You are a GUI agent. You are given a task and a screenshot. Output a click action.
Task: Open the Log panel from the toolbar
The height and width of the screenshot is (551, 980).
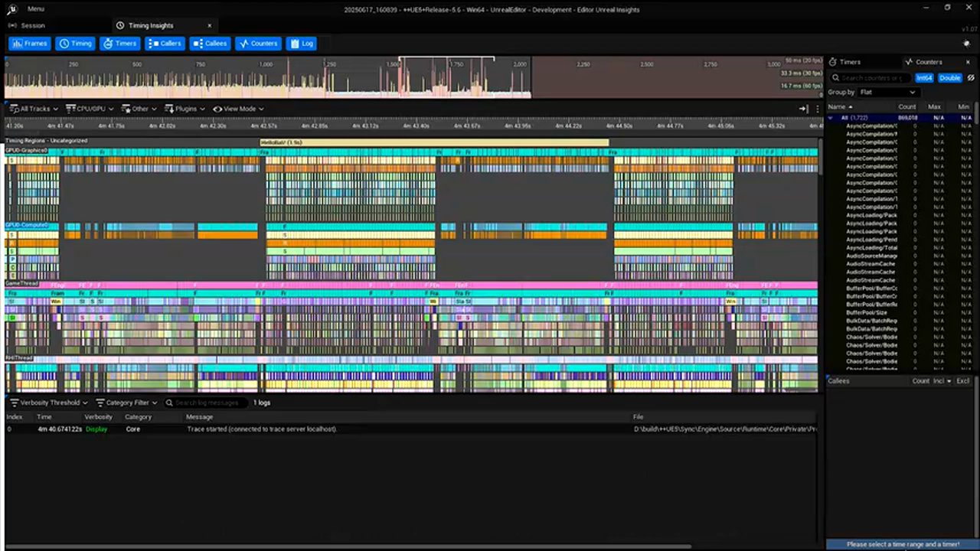pyautogui.click(x=302, y=44)
